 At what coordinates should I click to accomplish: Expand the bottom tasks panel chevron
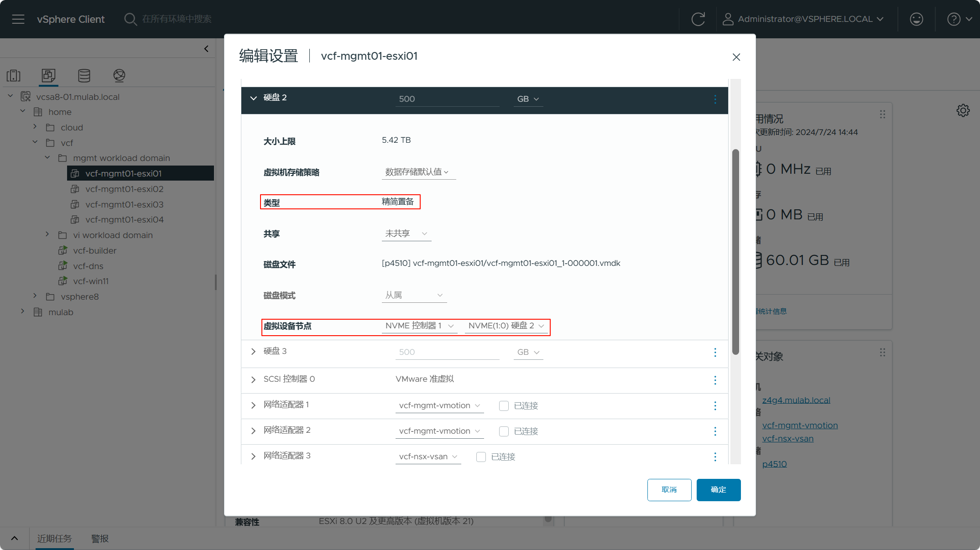pyautogui.click(x=15, y=539)
